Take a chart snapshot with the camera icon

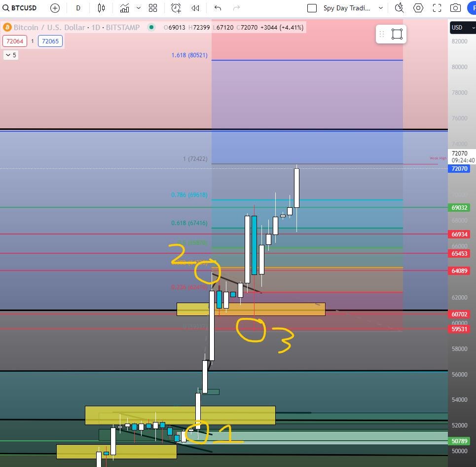click(455, 8)
